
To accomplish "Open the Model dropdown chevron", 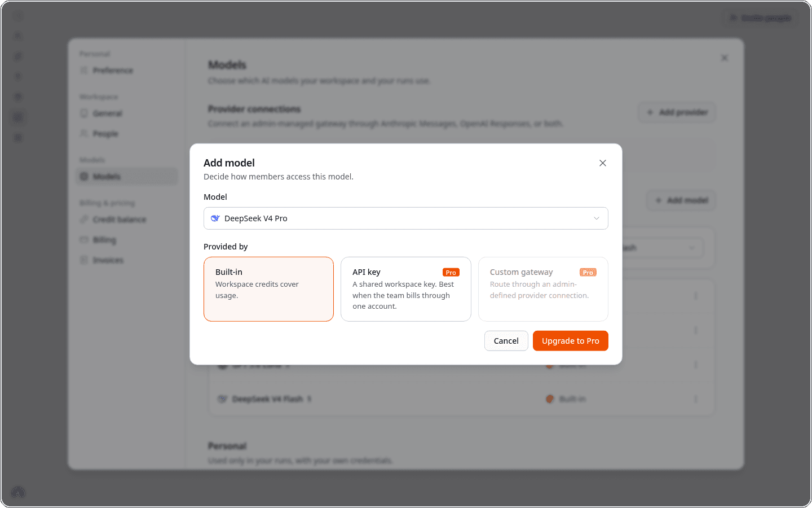I will tap(597, 218).
